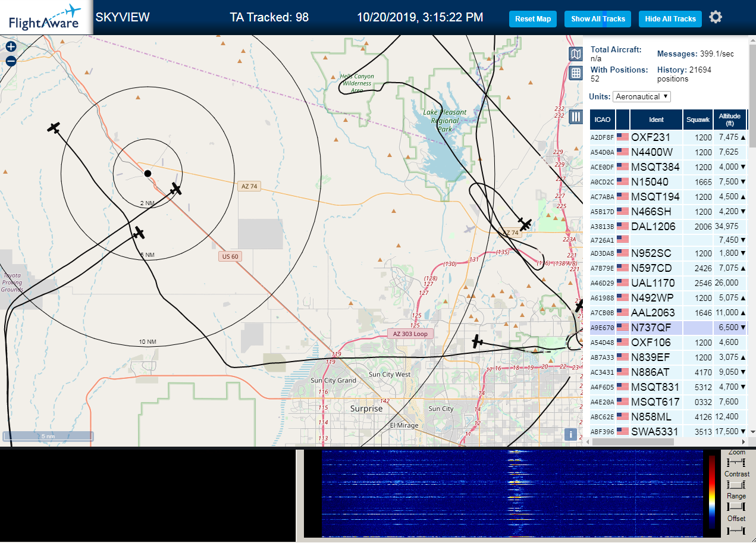The width and height of the screenshot is (756, 543).
Task: Open map attribution info 'i' button
Action: point(571,434)
